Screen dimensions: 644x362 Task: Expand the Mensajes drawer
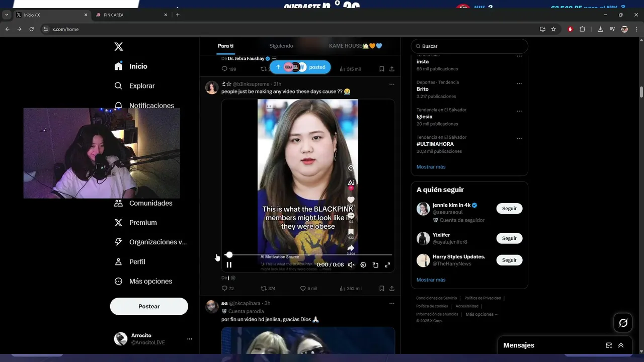pyautogui.click(x=621, y=345)
